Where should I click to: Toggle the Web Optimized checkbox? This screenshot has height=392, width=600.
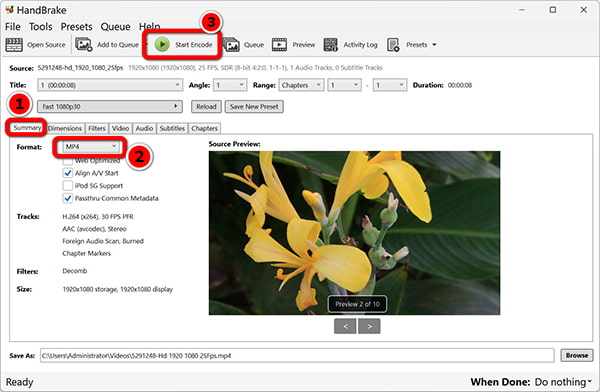click(x=68, y=161)
